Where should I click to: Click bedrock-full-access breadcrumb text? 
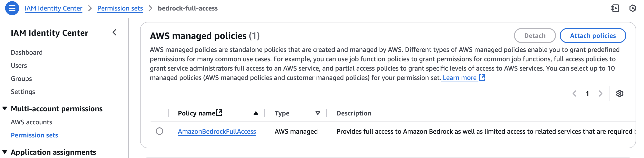pos(188,8)
